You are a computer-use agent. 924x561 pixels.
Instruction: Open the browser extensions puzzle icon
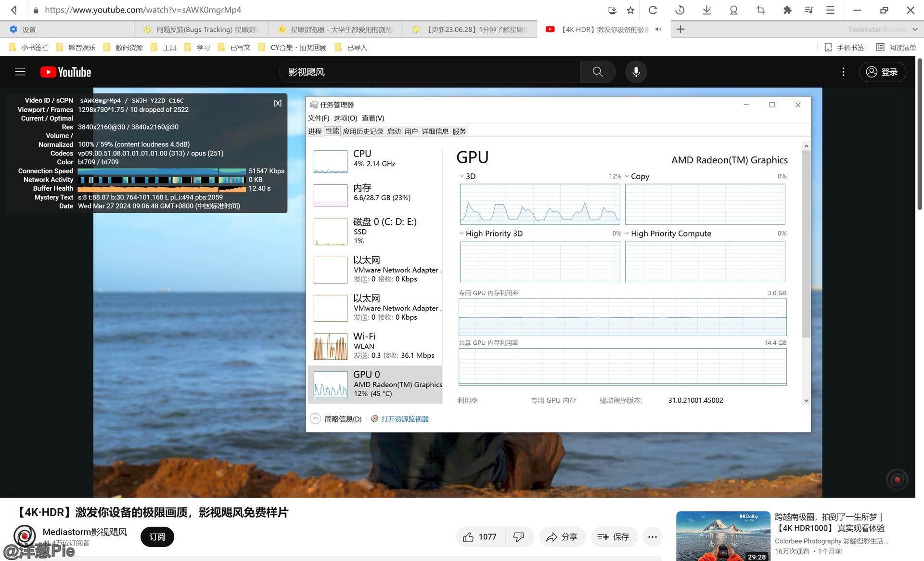pyautogui.click(x=787, y=10)
